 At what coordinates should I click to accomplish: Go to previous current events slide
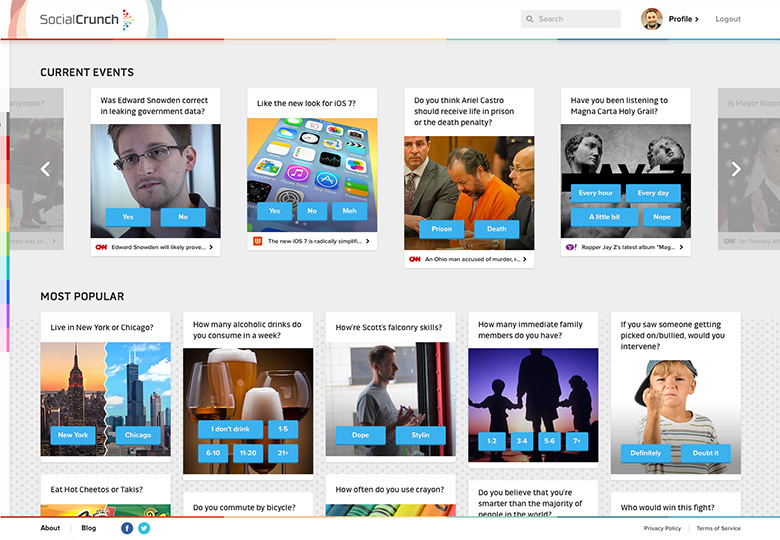point(45,169)
